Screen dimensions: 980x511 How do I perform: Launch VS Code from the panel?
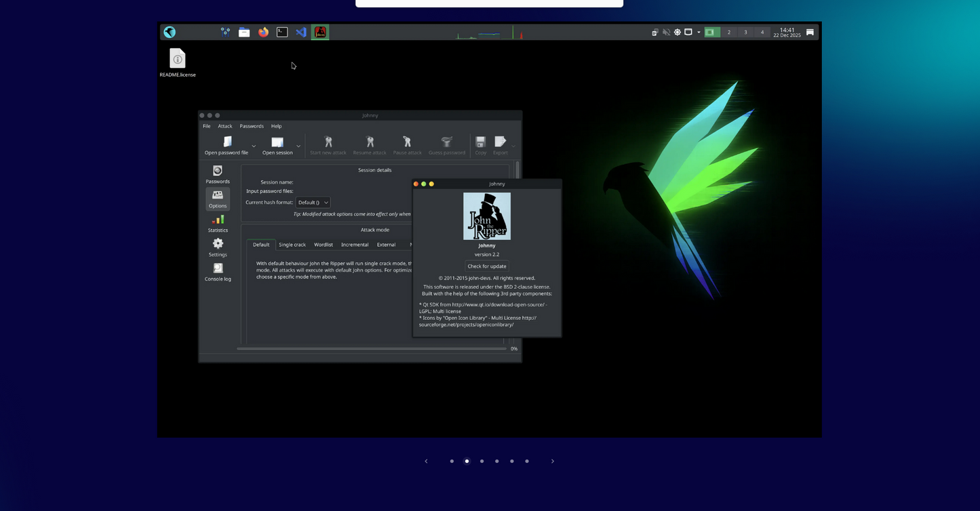pyautogui.click(x=301, y=32)
